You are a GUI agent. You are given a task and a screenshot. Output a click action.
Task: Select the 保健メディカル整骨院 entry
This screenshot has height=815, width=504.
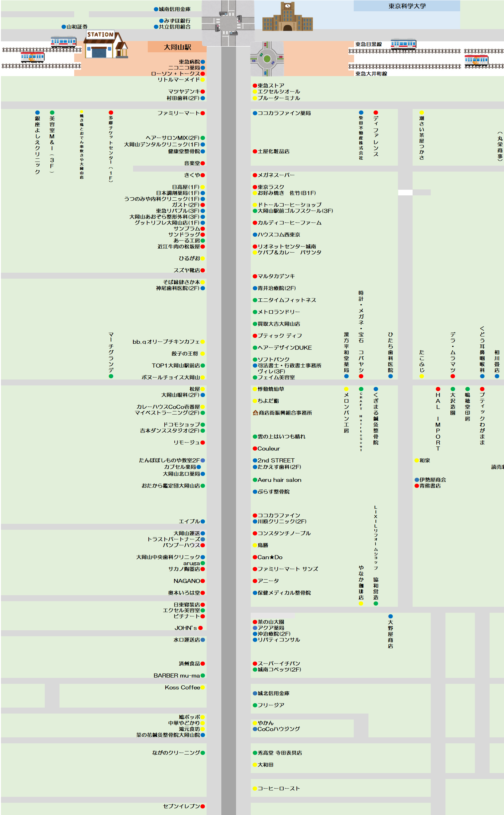coord(282,593)
